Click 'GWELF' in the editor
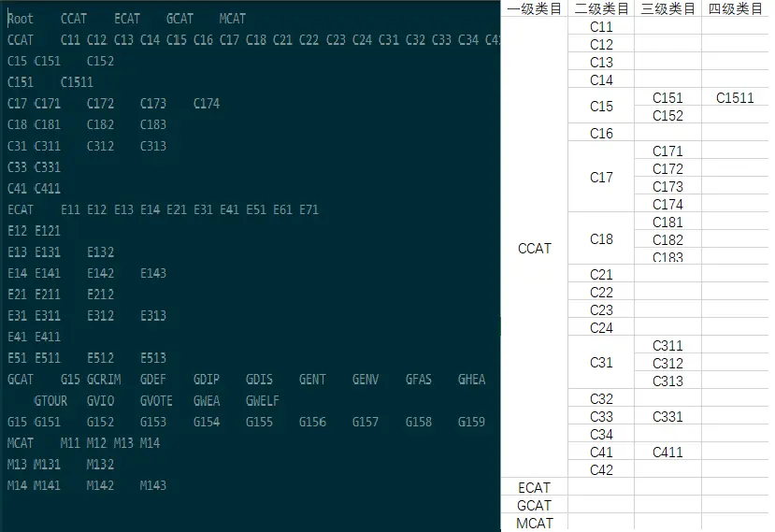The height and width of the screenshot is (532, 775). click(263, 400)
